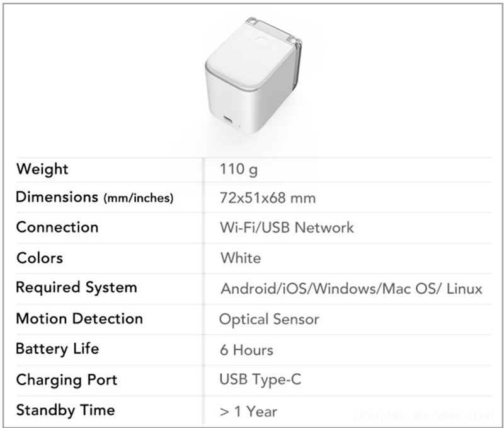The width and height of the screenshot is (504, 428).
Task: Click the 72x51x68 mm dimensions value
Action: (268, 198)
